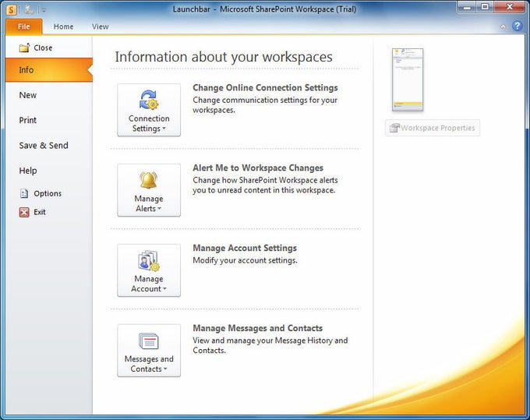This screenshot has width=530, height=420.
Task: Click the Manage Account contacts icon
Action: point(149,260)
